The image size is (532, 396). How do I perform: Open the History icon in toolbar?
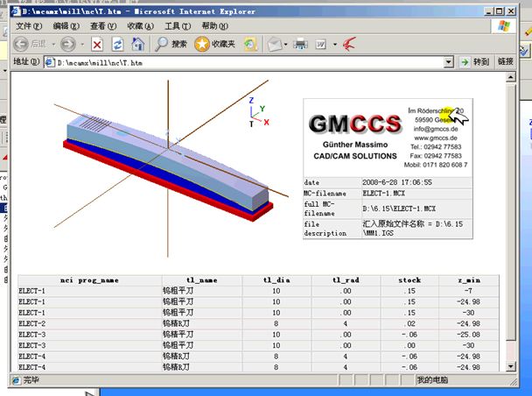[250, 44]
